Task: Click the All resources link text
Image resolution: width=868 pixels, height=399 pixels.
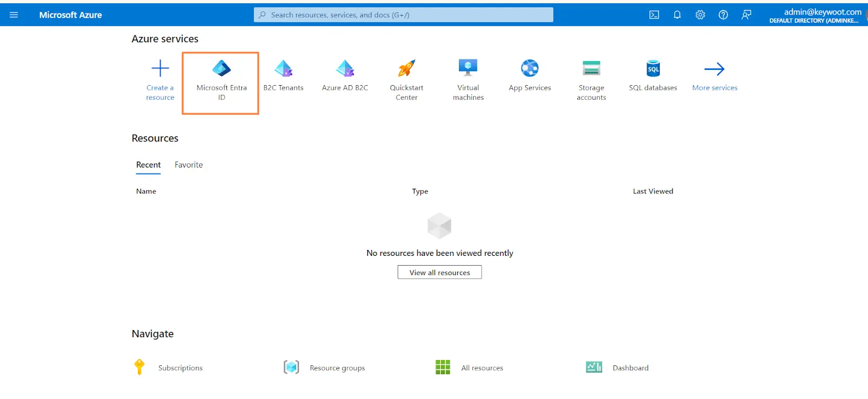Action: (482, 368)
